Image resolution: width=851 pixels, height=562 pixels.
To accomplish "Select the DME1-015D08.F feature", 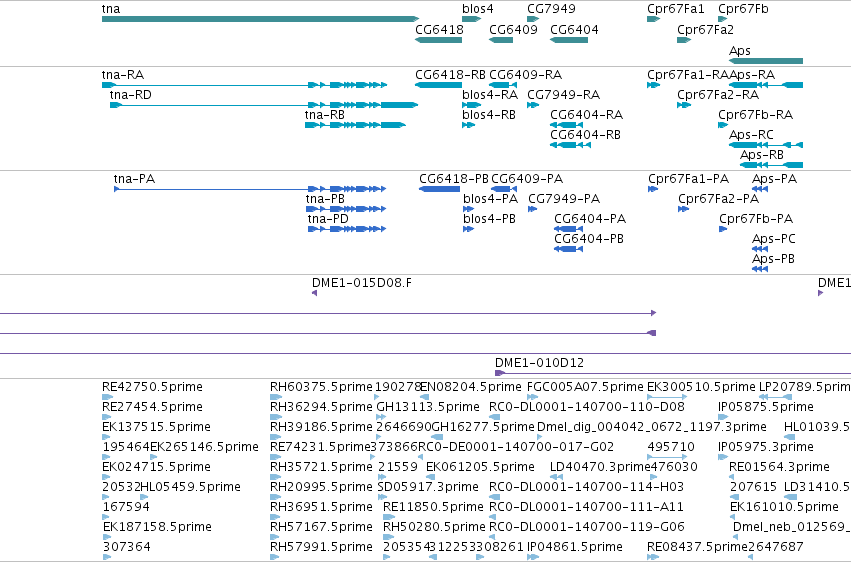I will pos(314,293).
